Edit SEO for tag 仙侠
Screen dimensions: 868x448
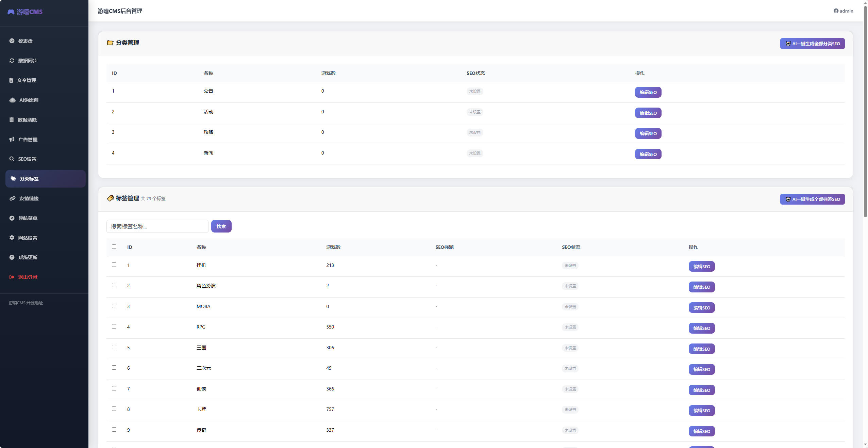pyautogui.click(x=702, y=390)
